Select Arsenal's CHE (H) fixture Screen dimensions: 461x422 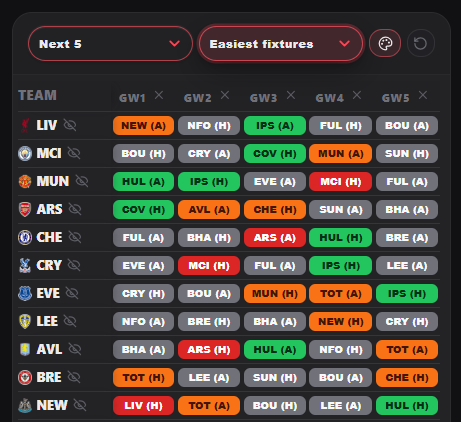(x=275, y=210)
